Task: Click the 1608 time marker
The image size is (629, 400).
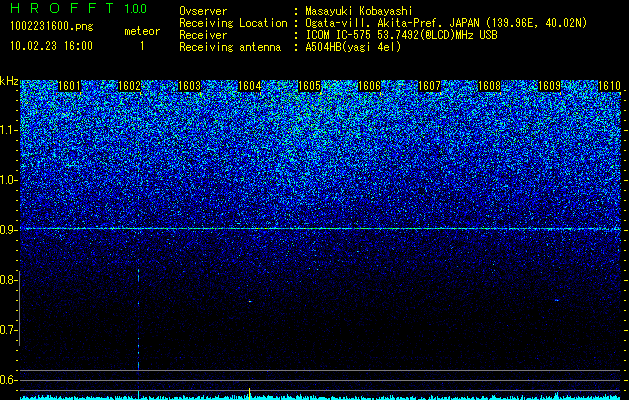Action: 489,86
